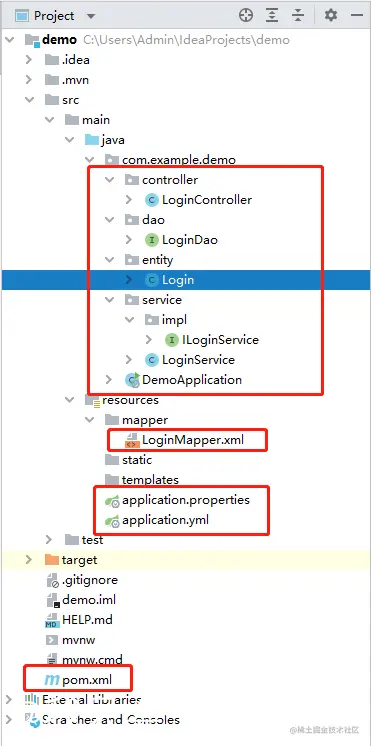Select the mvnw.cmd file

(92, 660)
